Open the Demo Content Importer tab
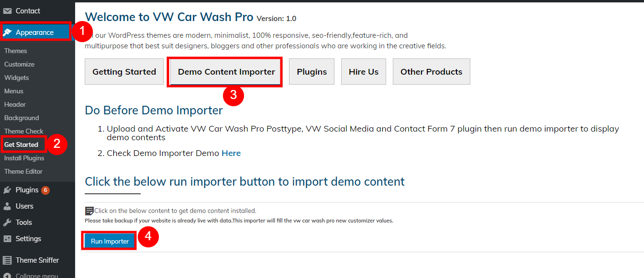 pyautogui.click(x=226, y=72)
